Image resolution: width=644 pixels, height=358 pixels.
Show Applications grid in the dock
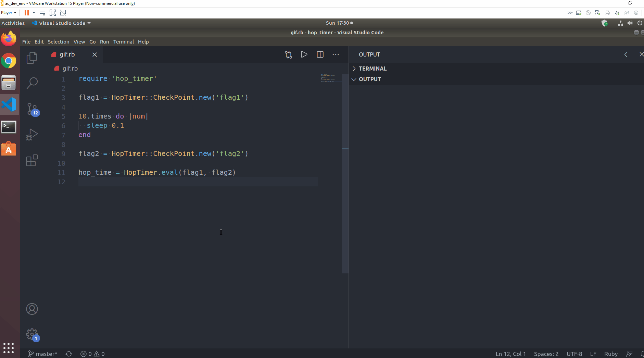coord(9,348)
